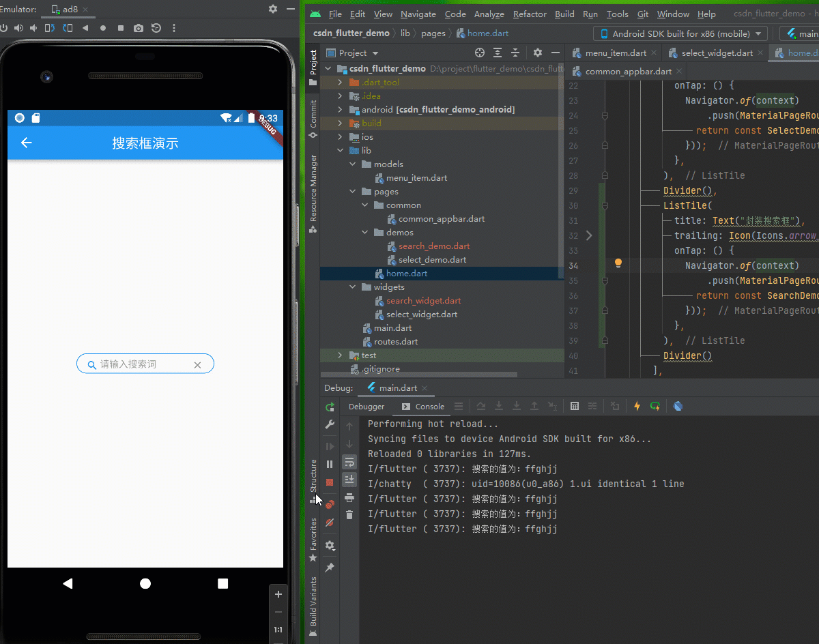This screenshot has height=644, width=819.
Task: Collapse the pages folder
Action: tap(353, 192)
